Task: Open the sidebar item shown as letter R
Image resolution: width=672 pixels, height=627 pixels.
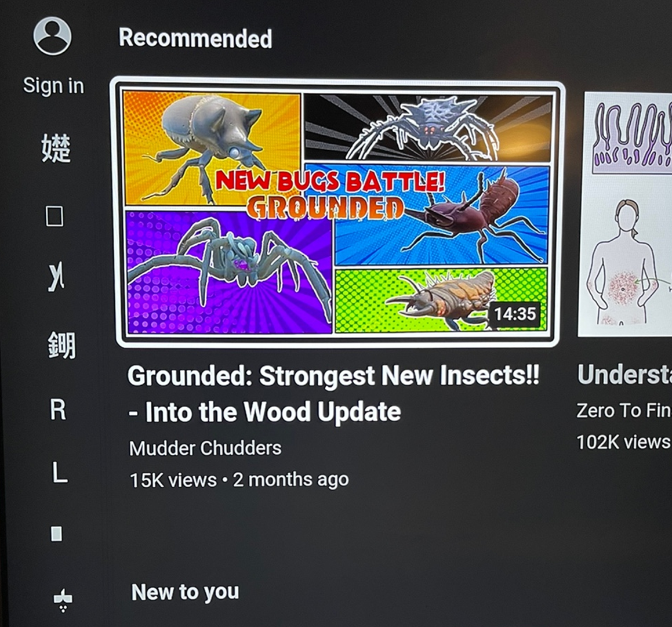Action: point(58,409)
